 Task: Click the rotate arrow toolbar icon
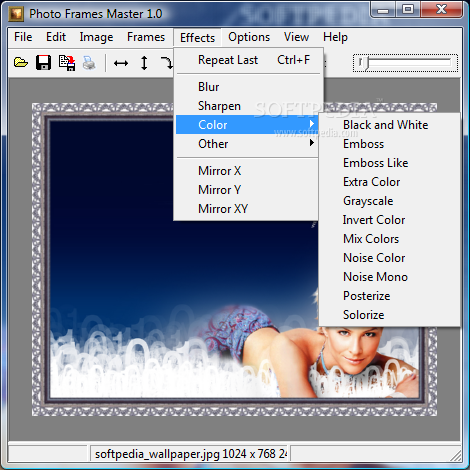[167, 63]
